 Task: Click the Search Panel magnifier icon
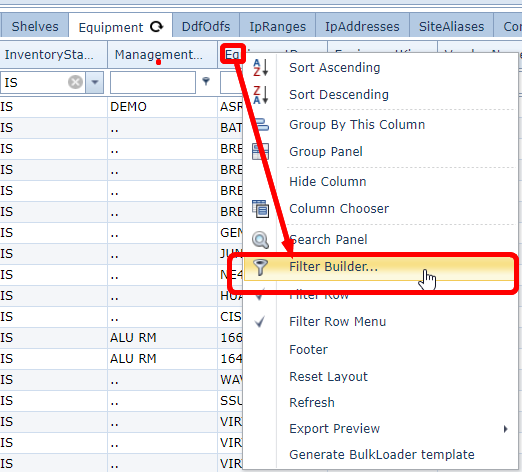pos(260,240)
